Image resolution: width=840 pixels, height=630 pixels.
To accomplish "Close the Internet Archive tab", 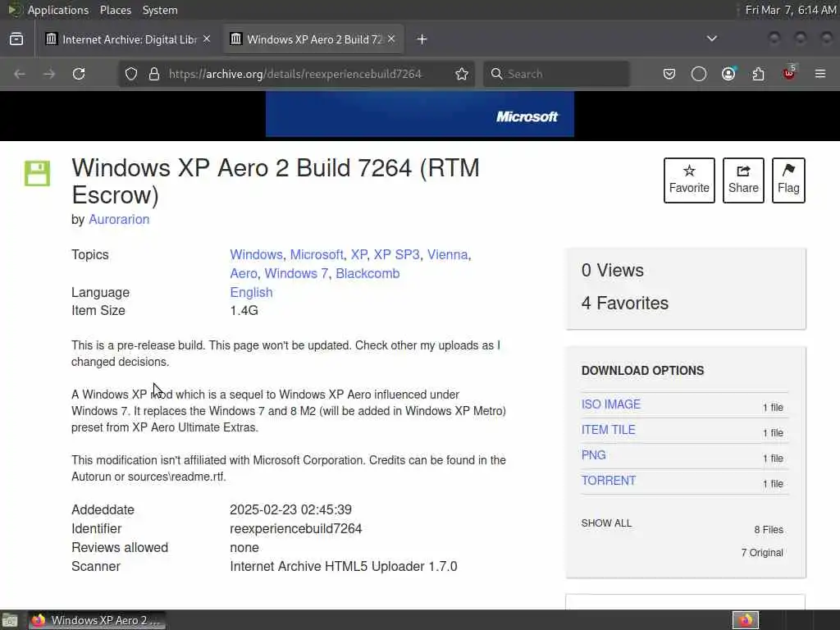I will coord(207,39).
